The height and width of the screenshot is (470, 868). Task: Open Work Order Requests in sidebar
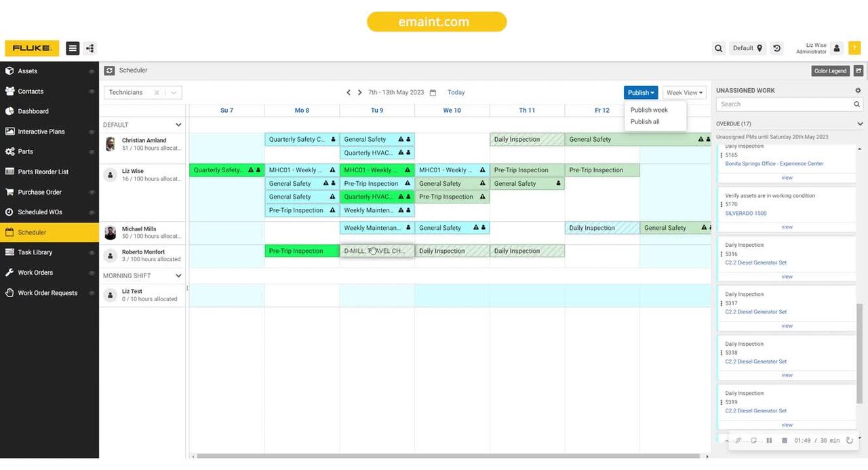[x=50, y=293]
